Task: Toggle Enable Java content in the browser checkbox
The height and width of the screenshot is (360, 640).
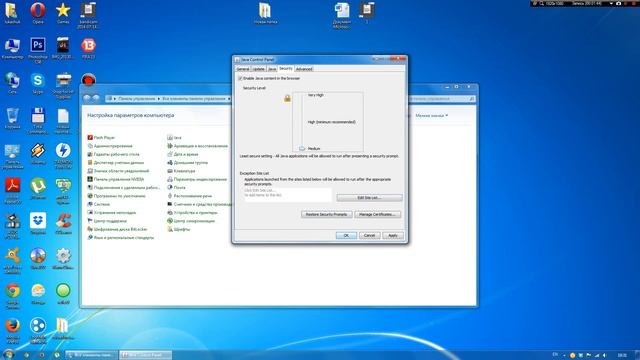Action: click(240, 78)
